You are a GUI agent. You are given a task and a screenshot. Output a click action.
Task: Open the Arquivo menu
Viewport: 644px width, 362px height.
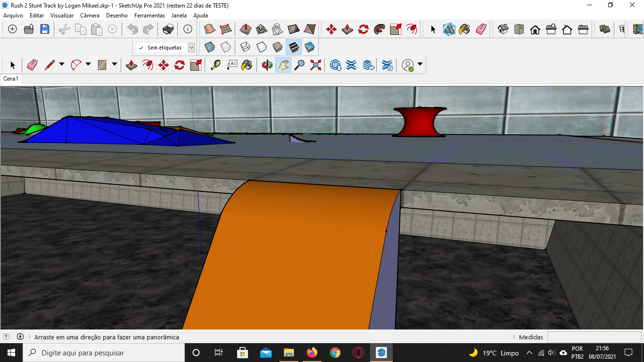tap(13, 15)
